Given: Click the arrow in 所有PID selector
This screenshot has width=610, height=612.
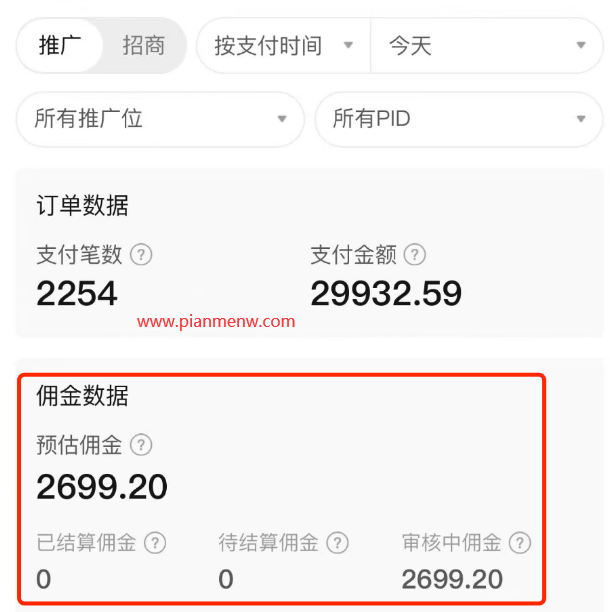Looking at the screenshot, I should [581, 119].
